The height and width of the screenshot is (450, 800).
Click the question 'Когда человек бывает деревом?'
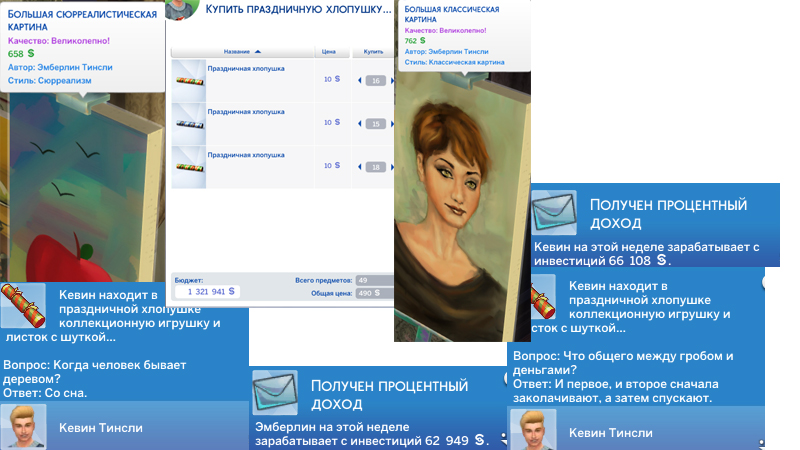(94, 372)
